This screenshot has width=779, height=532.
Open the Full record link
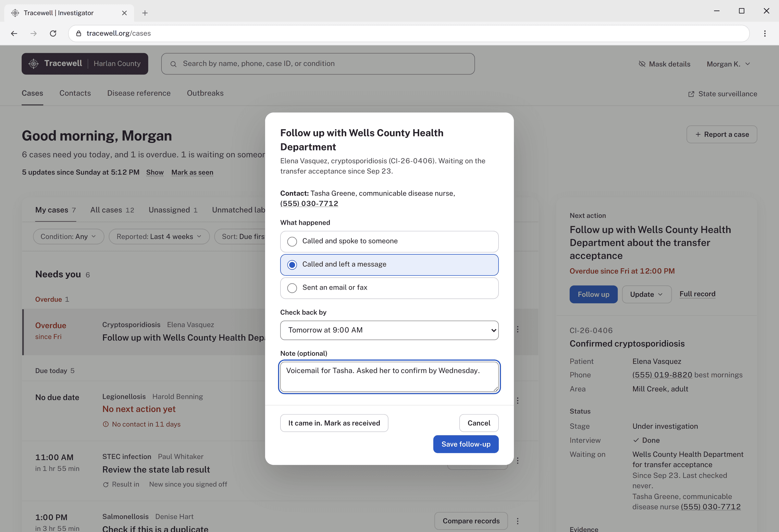pos(698,294)
